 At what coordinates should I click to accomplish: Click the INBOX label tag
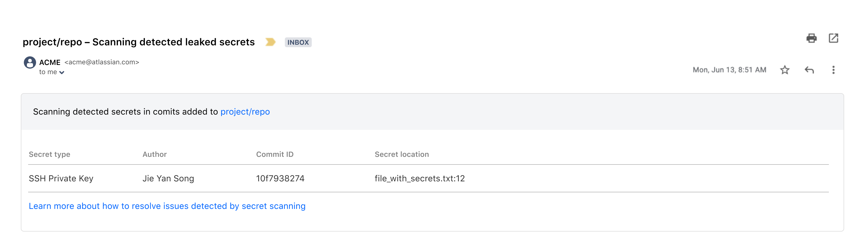[x=298, y=42]
